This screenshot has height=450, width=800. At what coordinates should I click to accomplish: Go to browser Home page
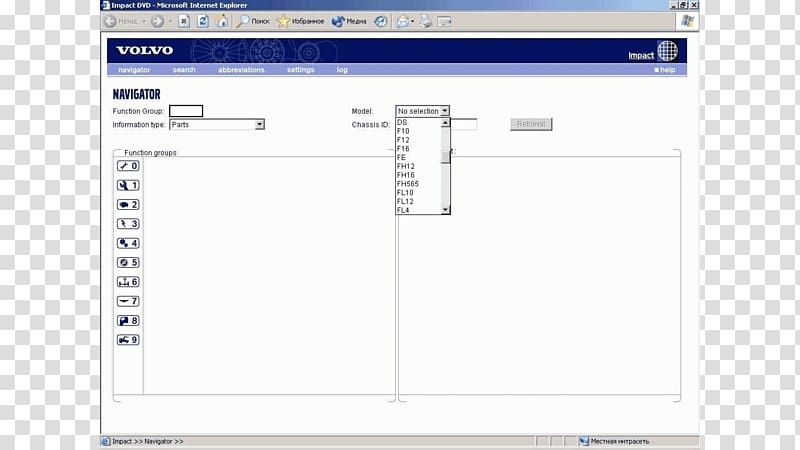point(222,21)
